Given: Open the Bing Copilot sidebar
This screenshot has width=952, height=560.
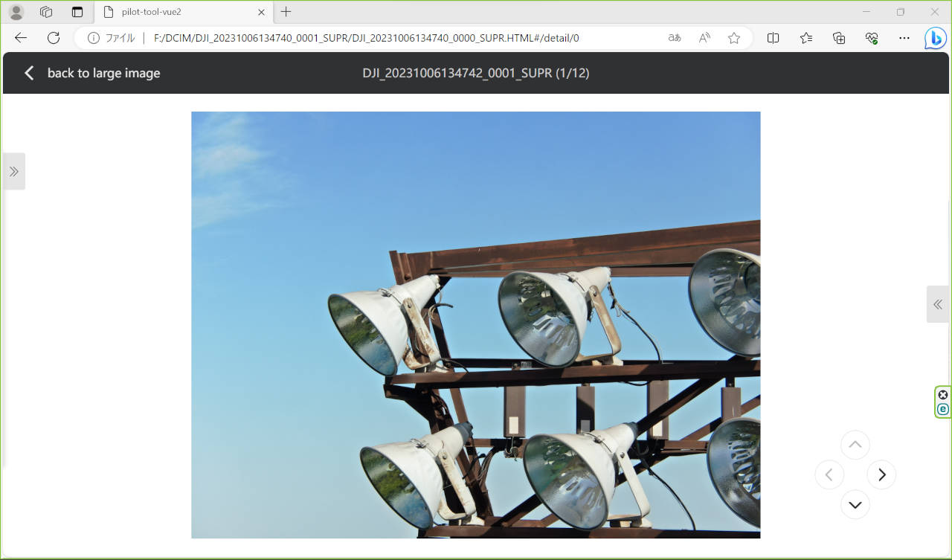Looking at the screenshot, I should 935,38.
